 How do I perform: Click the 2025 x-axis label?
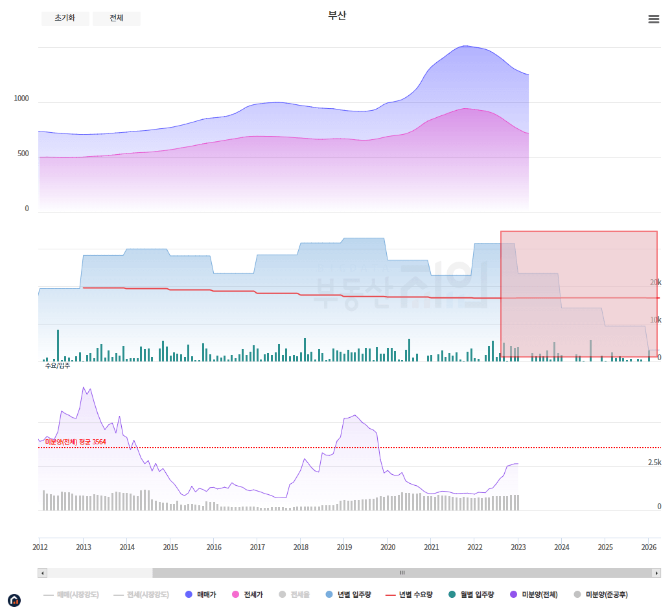(x=605, y=547)
